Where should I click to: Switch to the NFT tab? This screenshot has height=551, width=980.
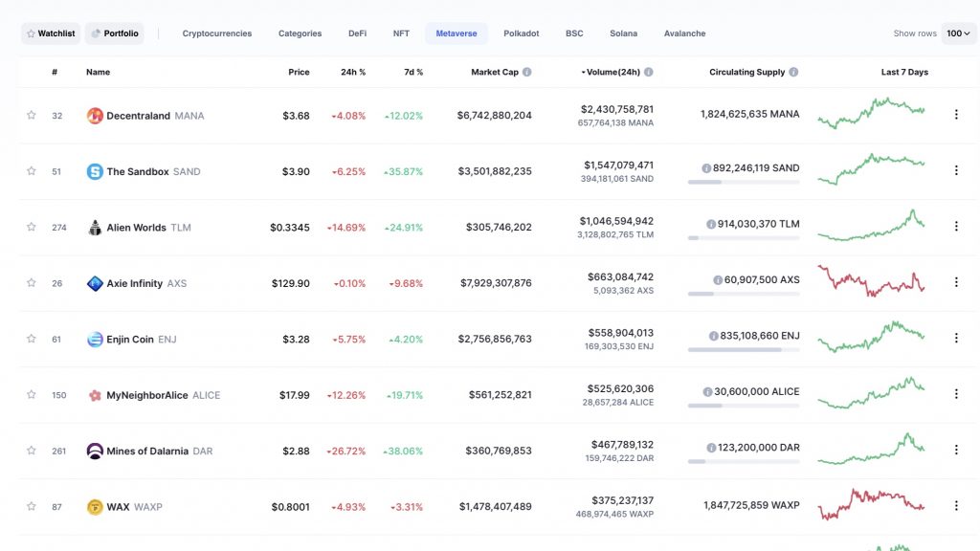pos(401,33)
